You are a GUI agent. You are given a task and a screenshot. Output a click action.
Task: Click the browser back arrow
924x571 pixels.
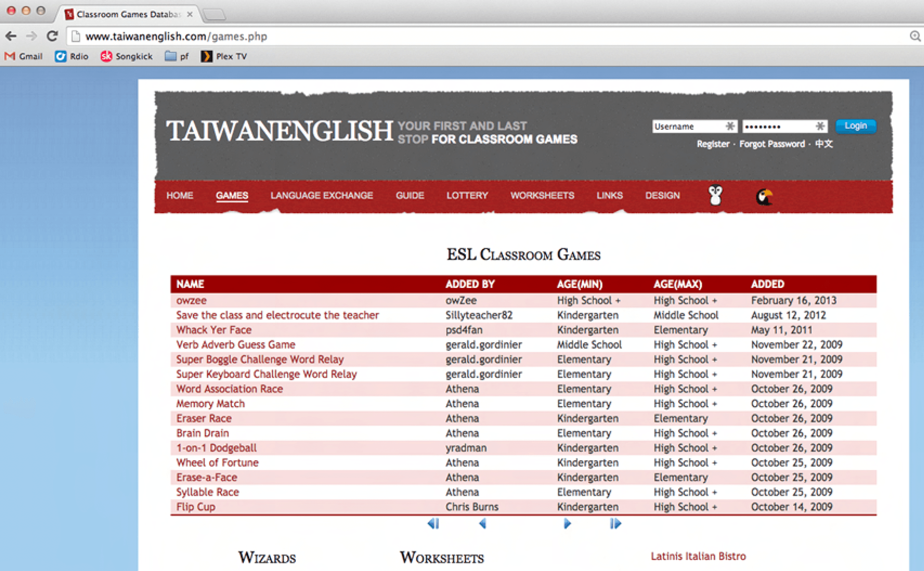pyautogui.click(x=11, y=36)
